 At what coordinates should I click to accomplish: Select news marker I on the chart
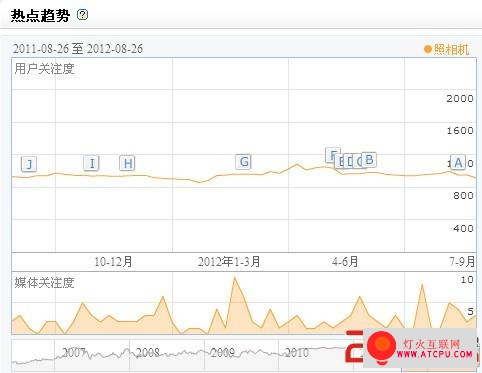pos(91,163)
